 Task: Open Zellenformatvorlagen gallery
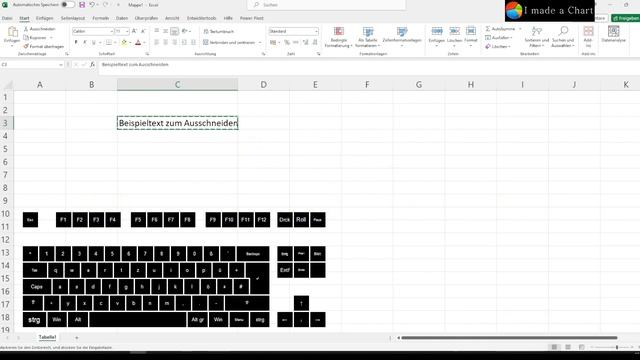[x=402, y=36]
